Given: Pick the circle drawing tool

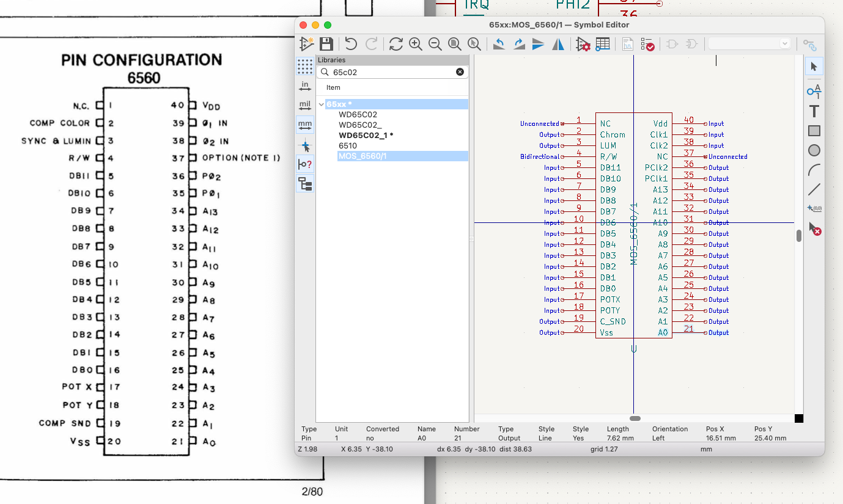Looking at the screenshot, I should [x=814, y=150].
